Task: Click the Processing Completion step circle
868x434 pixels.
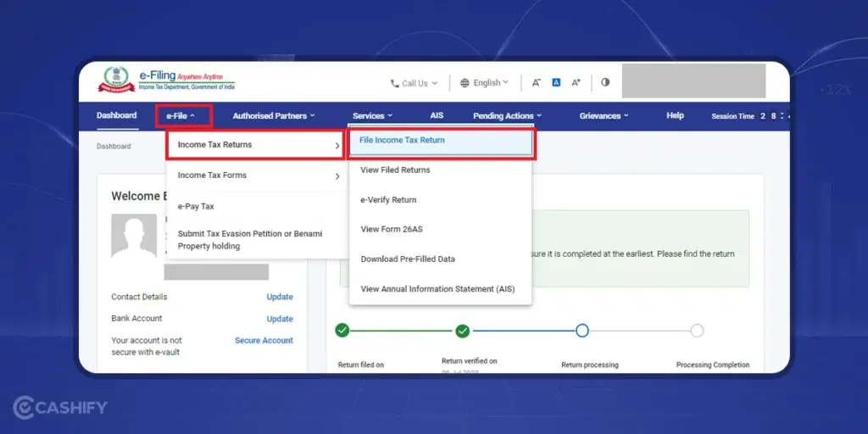Action: point(697,331)
